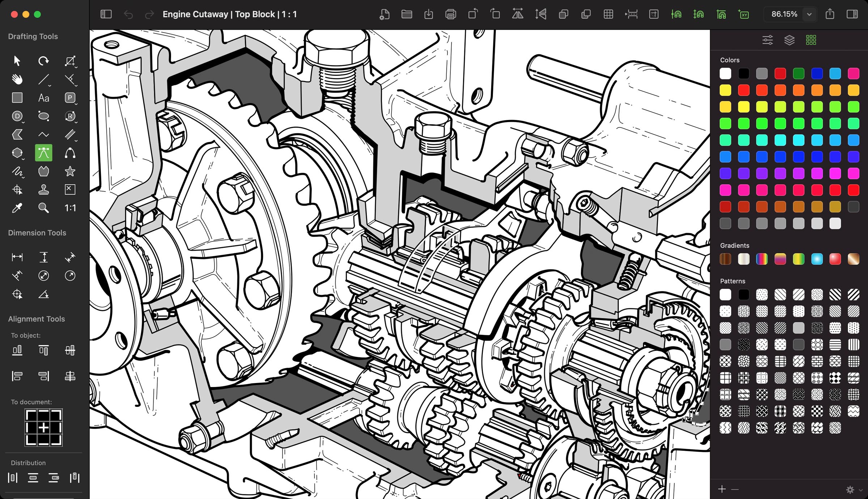Select the polygon hexagon tool

tap(17, 153)
